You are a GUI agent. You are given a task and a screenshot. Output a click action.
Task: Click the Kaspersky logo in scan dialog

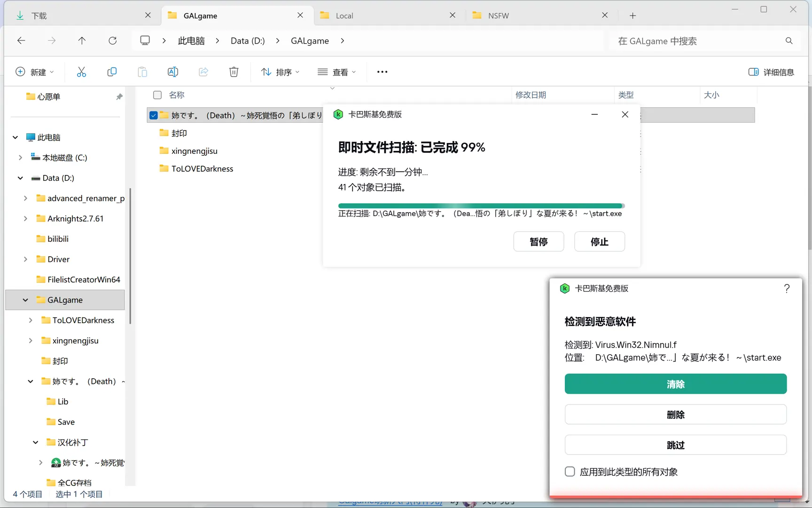(338, 114)
